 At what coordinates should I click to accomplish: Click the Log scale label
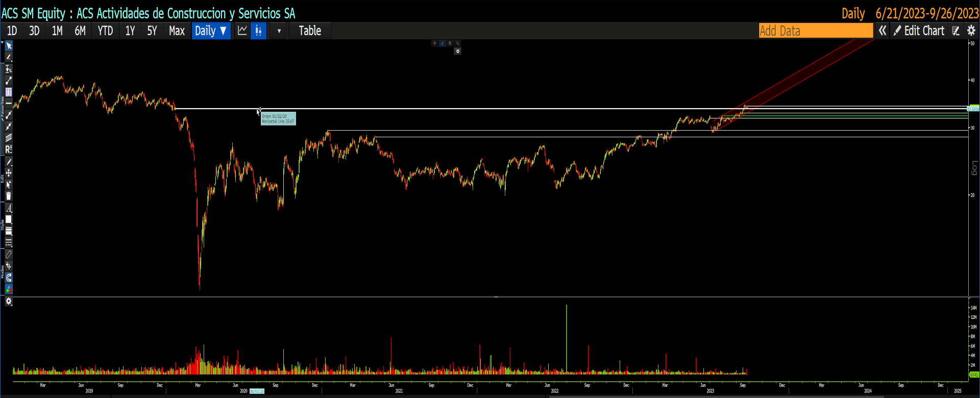tap(974, 168)
